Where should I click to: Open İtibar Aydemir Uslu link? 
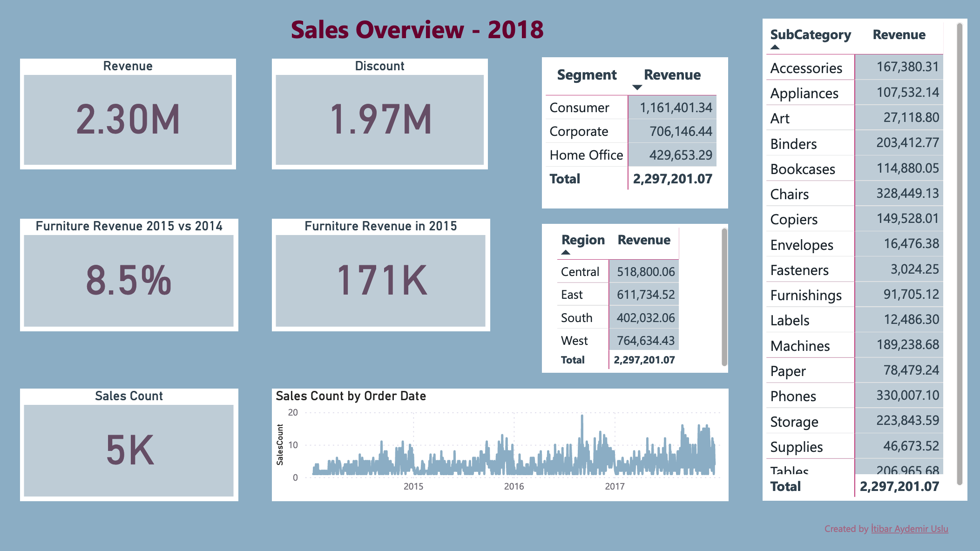(x=909, y=529)
